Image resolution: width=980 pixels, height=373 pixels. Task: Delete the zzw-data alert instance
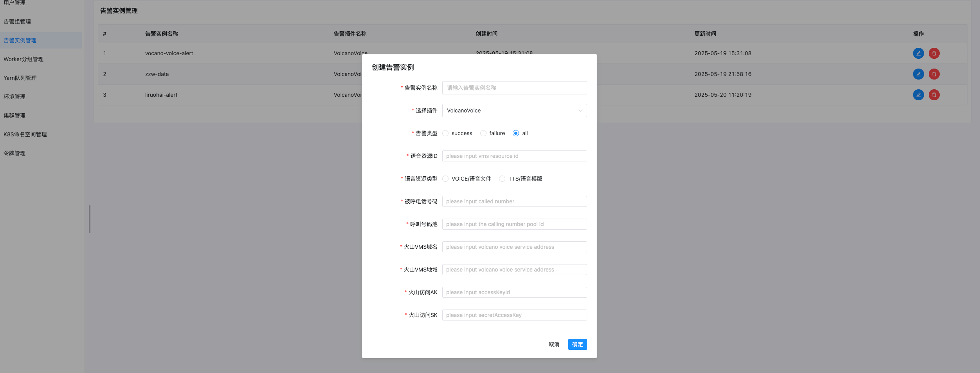click(x=934, y=74)
